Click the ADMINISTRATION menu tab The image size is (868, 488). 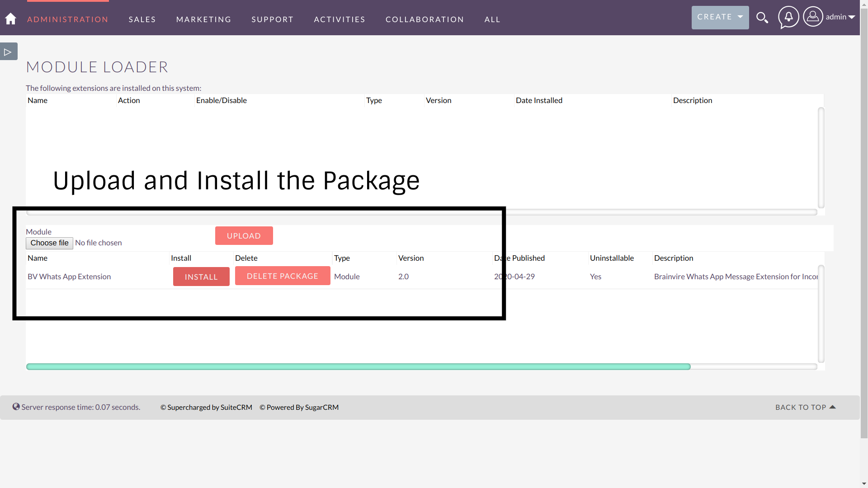tap(68, 19)
